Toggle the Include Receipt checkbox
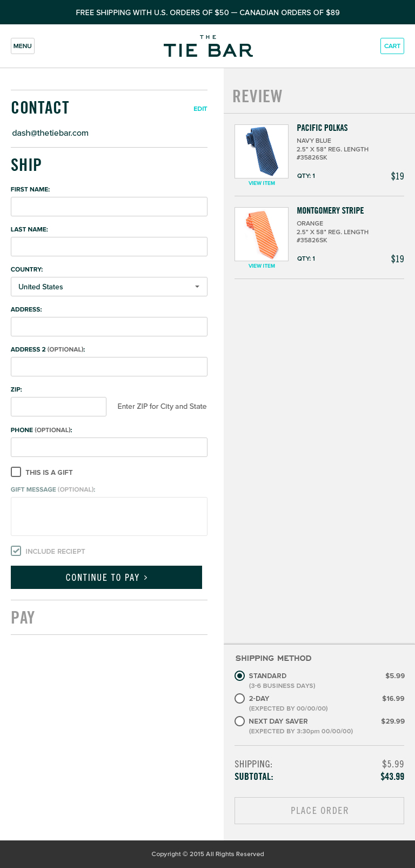The image size is (415, 868). 16,551
